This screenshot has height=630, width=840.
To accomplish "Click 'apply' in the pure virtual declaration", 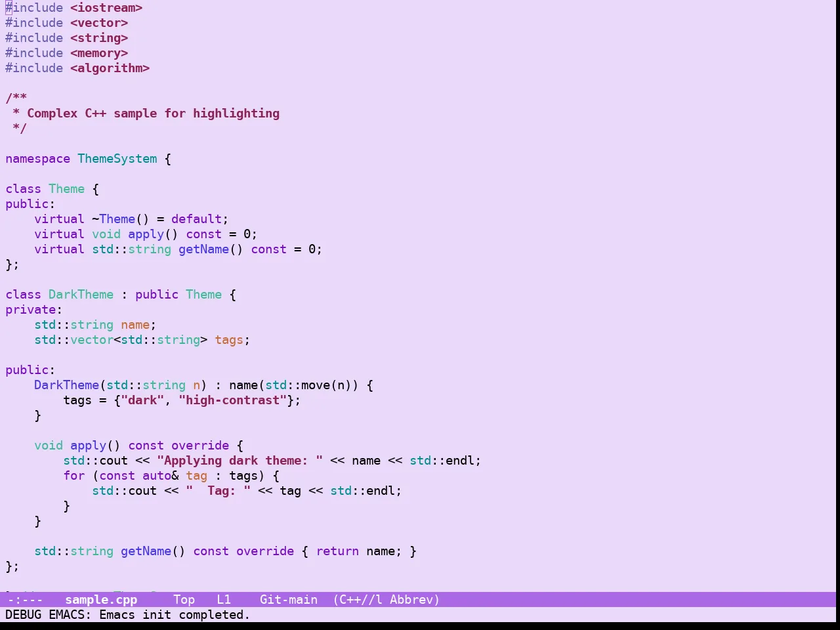I will click(x=146, y=234).
